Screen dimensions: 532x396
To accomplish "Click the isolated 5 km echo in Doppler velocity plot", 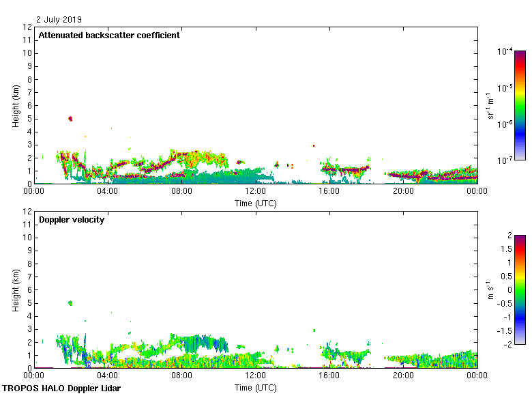I will point(70,302).
